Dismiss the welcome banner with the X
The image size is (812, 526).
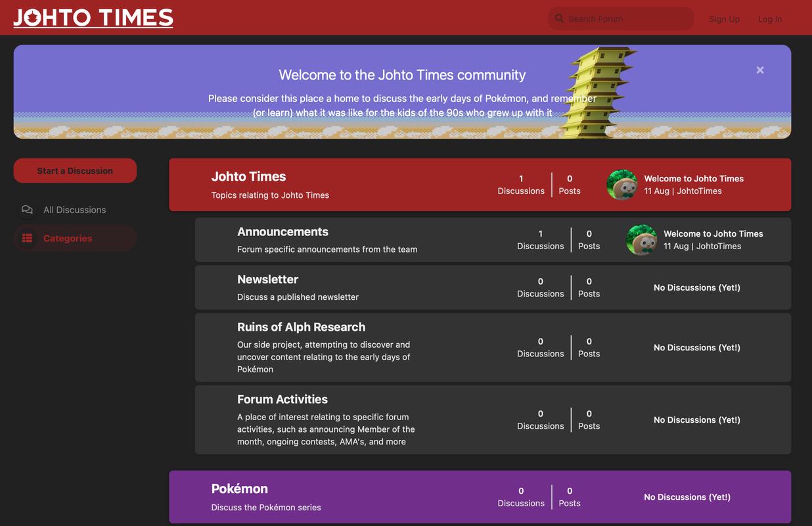759,70
